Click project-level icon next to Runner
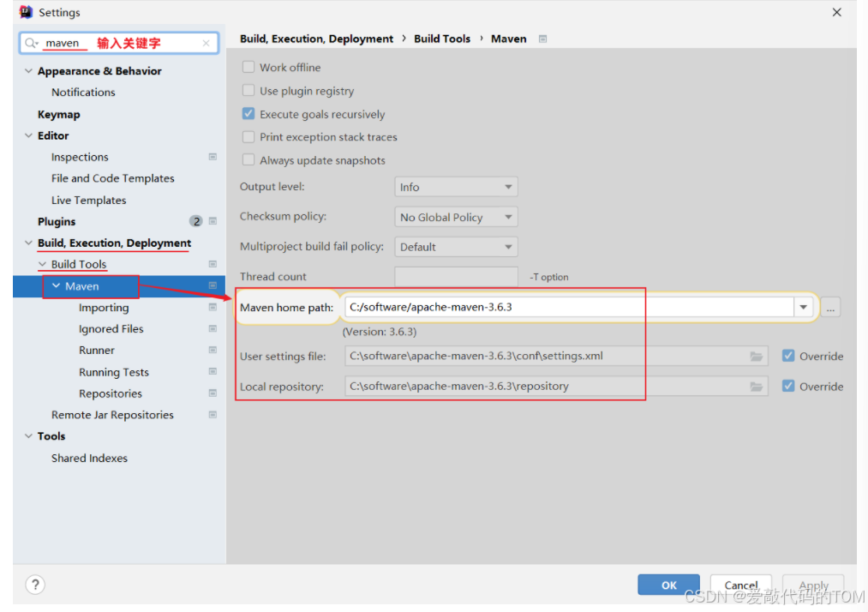 [x=213, y=350]
